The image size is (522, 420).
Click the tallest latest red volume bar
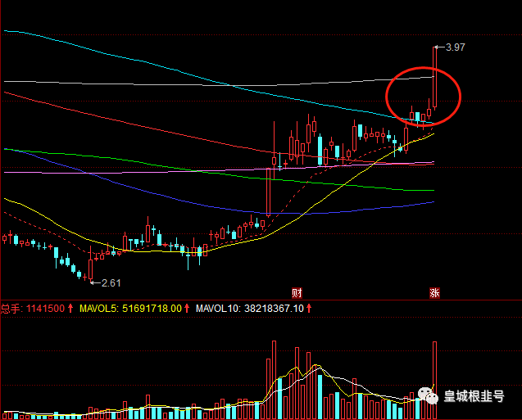pyautogui.click(x=434, y=380)
